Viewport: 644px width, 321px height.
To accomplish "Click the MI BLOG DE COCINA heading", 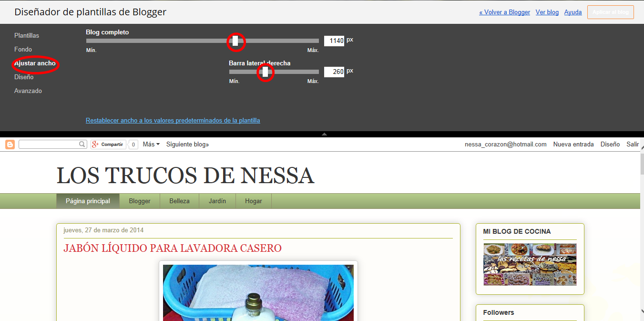I will 517,231.
